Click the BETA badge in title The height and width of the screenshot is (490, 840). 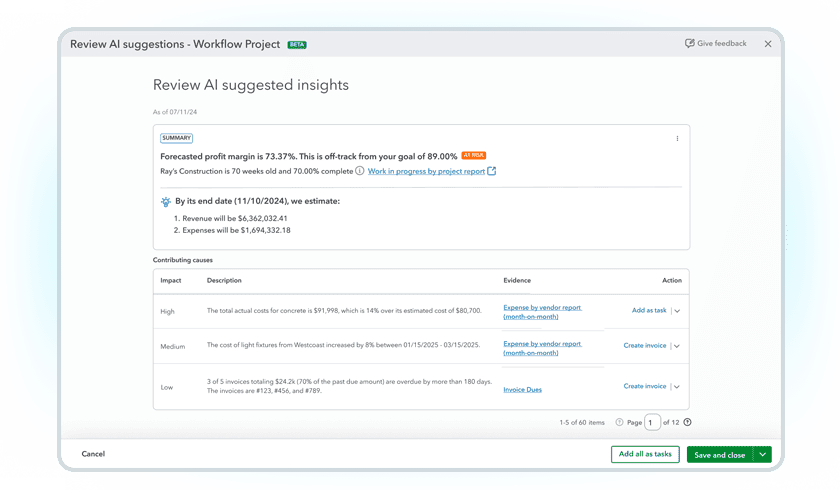[297, 45]
